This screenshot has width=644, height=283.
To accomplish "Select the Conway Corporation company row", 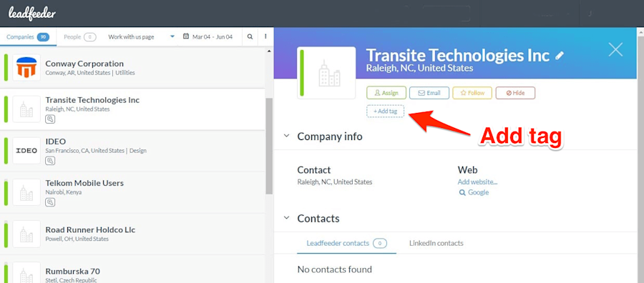I will [x=133, y=68].
